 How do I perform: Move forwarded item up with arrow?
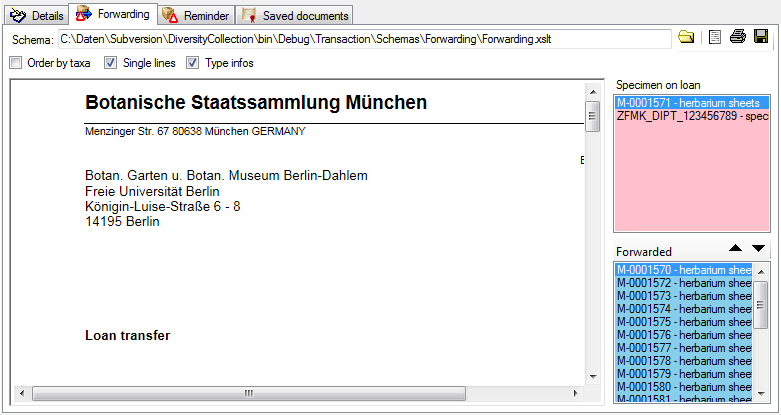[735, 248]
